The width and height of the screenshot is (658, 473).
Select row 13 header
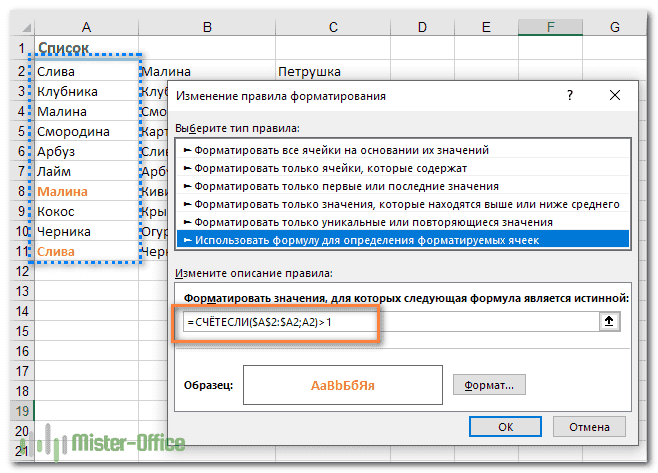[x=22, y=291]
